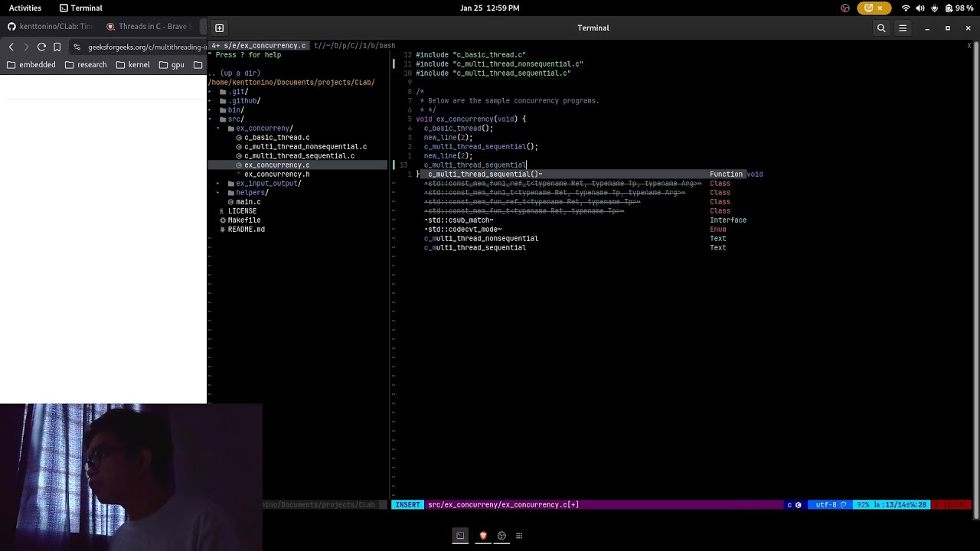Open the Wi-Fi status indicator

click(x=906, y=8)
